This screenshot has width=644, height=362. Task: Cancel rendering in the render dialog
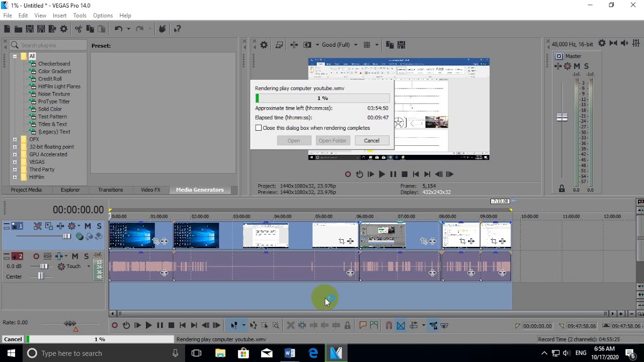pos(372,141)
